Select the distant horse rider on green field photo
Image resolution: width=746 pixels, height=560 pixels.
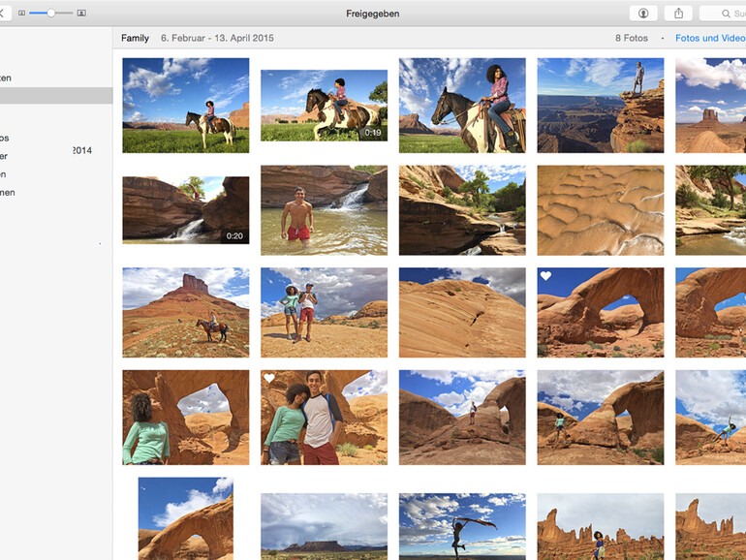click(x=186, y=106)
